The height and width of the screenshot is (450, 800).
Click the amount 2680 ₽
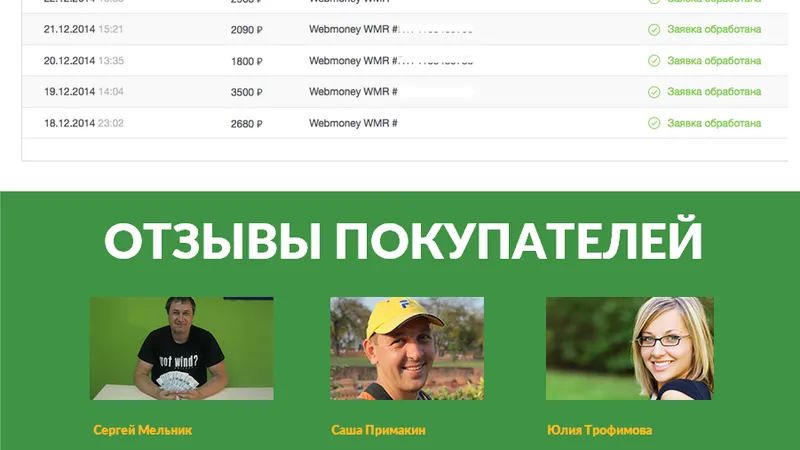(246, 123)
